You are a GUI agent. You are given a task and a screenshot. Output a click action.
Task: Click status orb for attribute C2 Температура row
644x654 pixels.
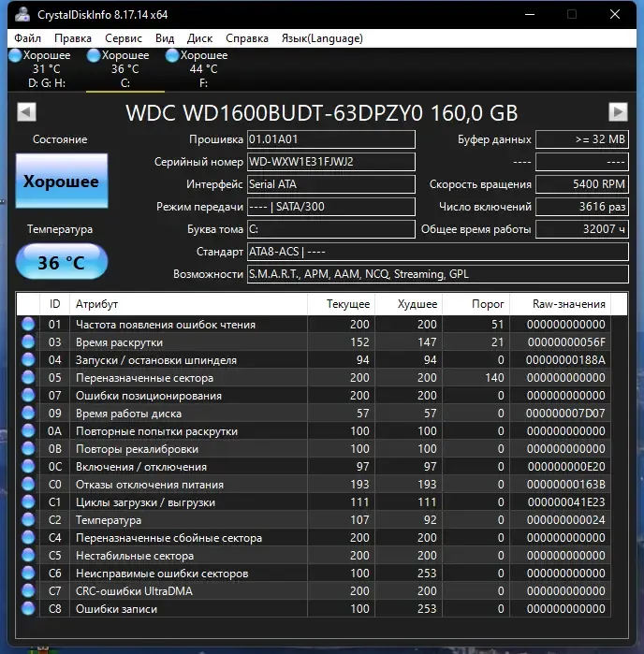(x=28, y=519)
